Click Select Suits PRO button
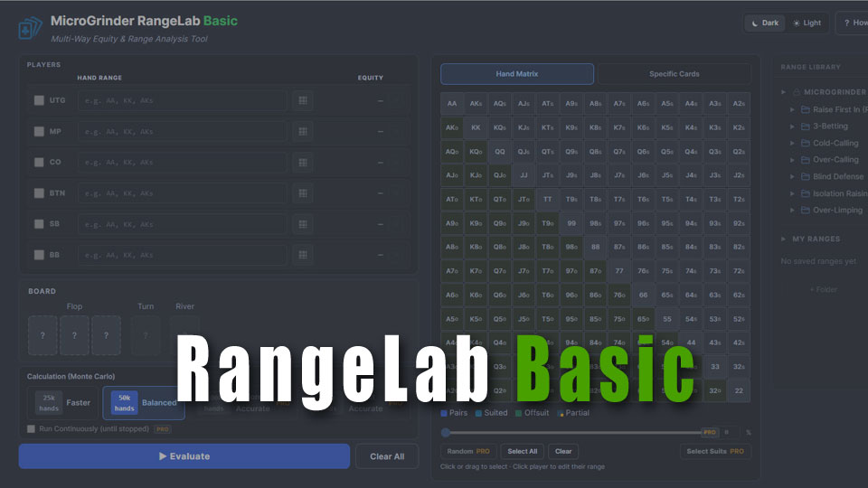Image resolution: width=868 pixels, height=488 pixels. [715, 452]
